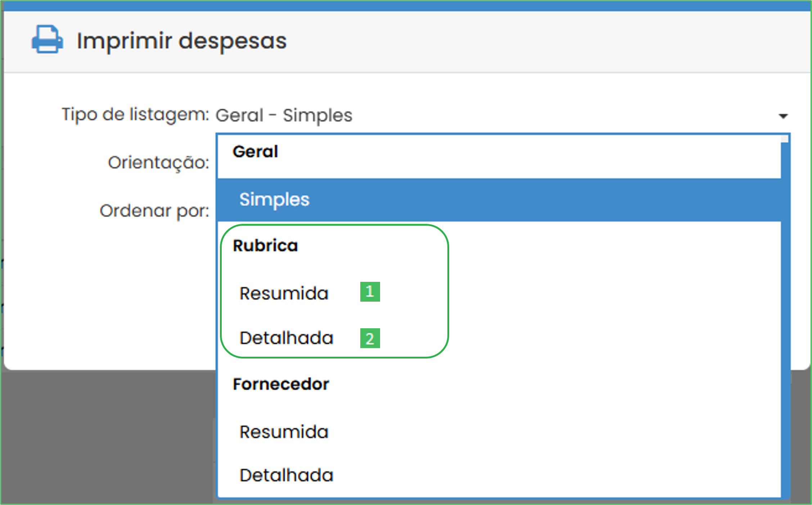The image size is (812, 505).
Task: Open the Tipo de listagem dropdown arrow
Action: click(783, 116)
